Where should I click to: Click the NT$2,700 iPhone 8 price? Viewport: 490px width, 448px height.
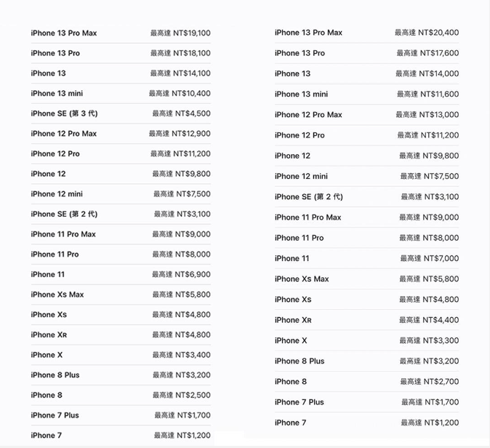pos(429,382)
